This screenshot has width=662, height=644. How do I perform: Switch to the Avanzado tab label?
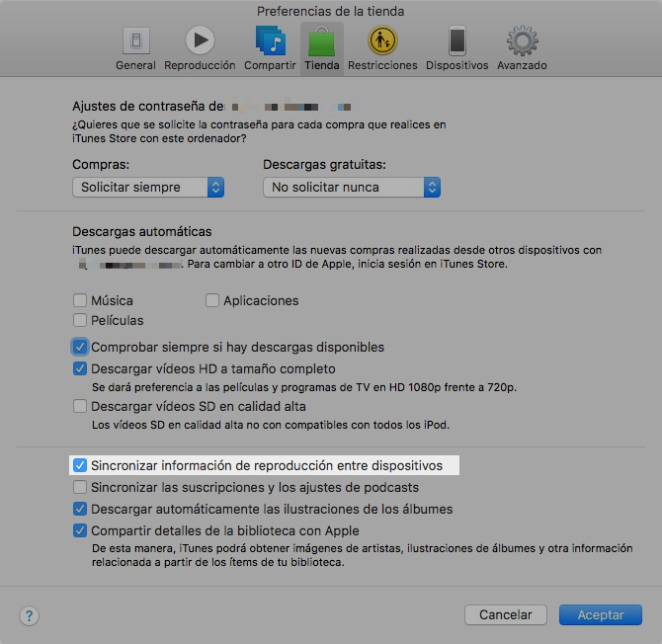(523, 65)
